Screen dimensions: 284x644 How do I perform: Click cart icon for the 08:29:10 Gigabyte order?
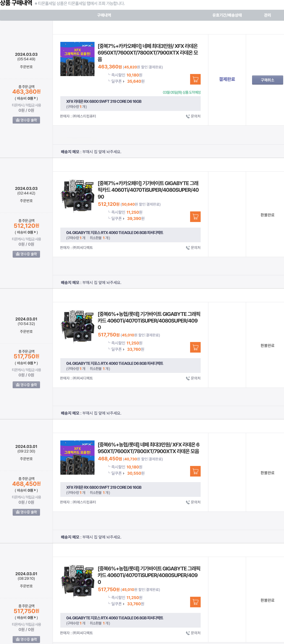tap(195, 602)
